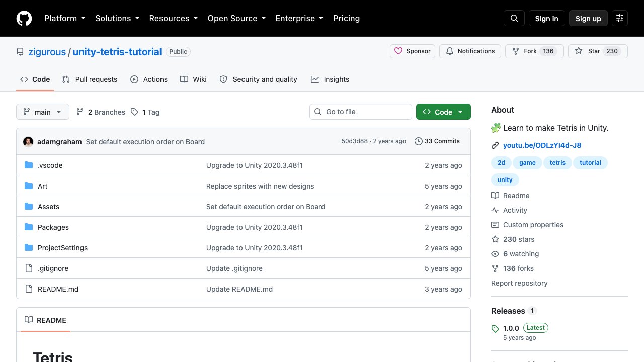Image resolution: width=644 pixels, height=362 pixels.
Task: View the 230 stars link
Action: pos(513,239)
